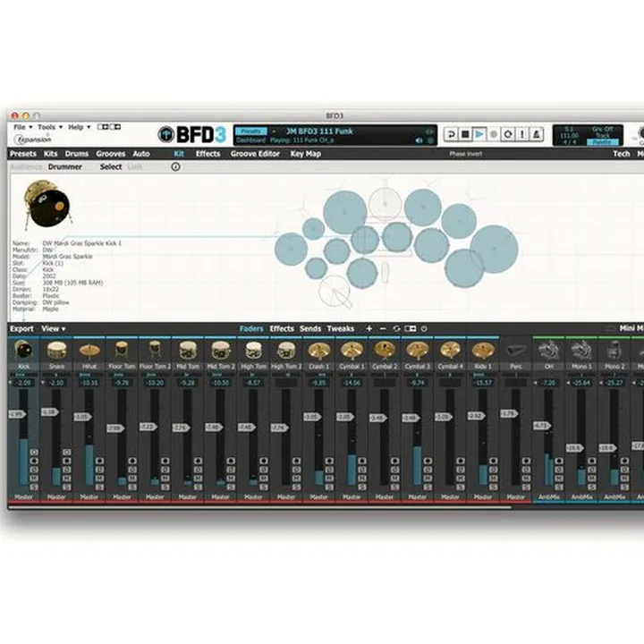Click the refresh arrows icon in mixer toolbar
Image resolution: width=644 pixels, height=644 pixels.
pos(396,328)
